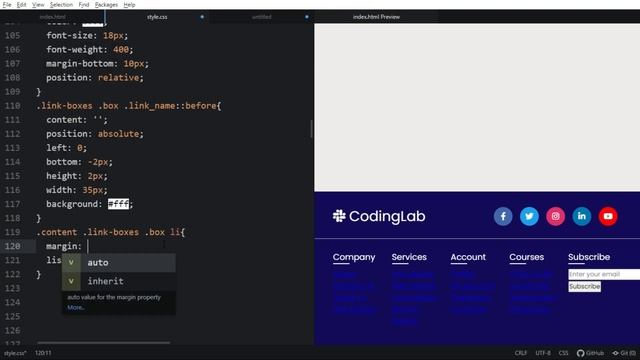Image resolution: width=640 pixels, height=360 pixels.
Task: Select the auto autocomplete suggestion
Action: [x=119, y=262]
